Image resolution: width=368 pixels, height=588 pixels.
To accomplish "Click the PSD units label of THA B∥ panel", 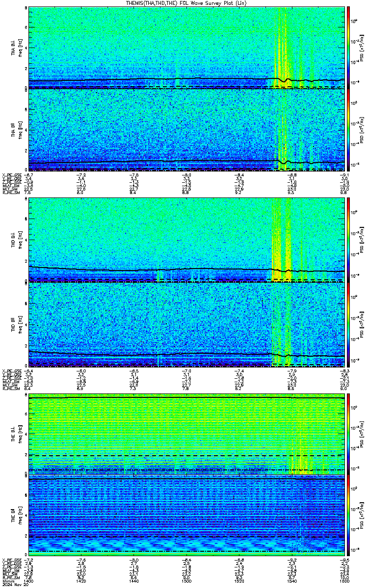I will click(361, 130).
